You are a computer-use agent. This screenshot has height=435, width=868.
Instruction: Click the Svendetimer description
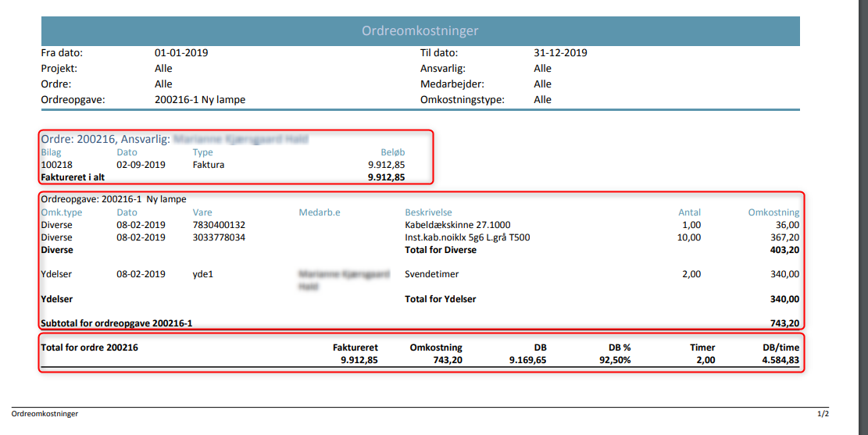(x=432, y=274)
